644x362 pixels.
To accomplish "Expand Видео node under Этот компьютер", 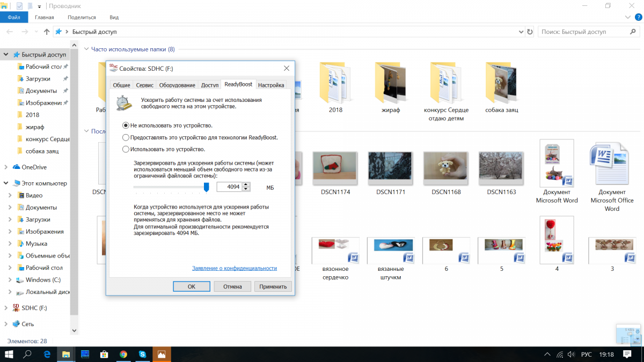I will pyautogui.click(x=10, y=196).
